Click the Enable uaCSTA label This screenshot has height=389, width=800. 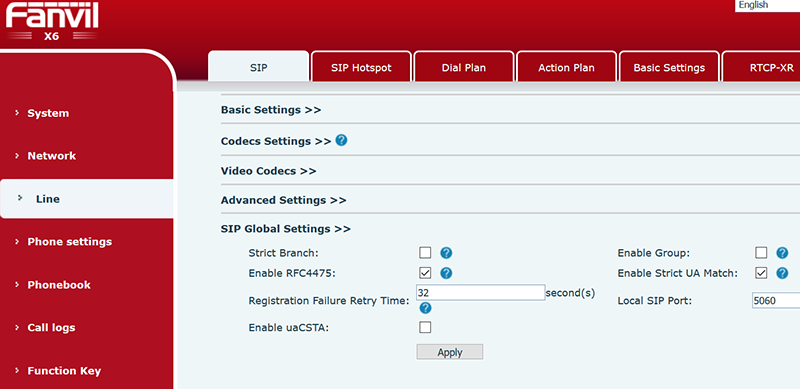pos(289,328)
